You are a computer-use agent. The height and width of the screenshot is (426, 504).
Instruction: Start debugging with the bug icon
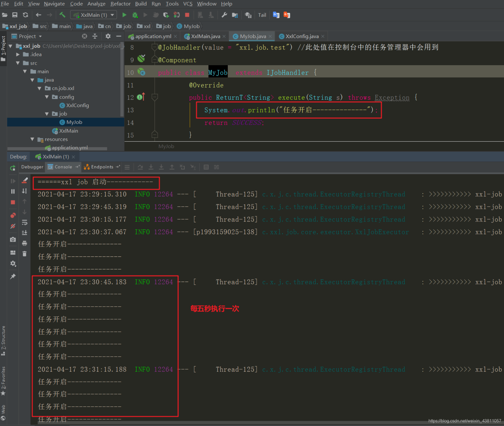pos(135,15)
